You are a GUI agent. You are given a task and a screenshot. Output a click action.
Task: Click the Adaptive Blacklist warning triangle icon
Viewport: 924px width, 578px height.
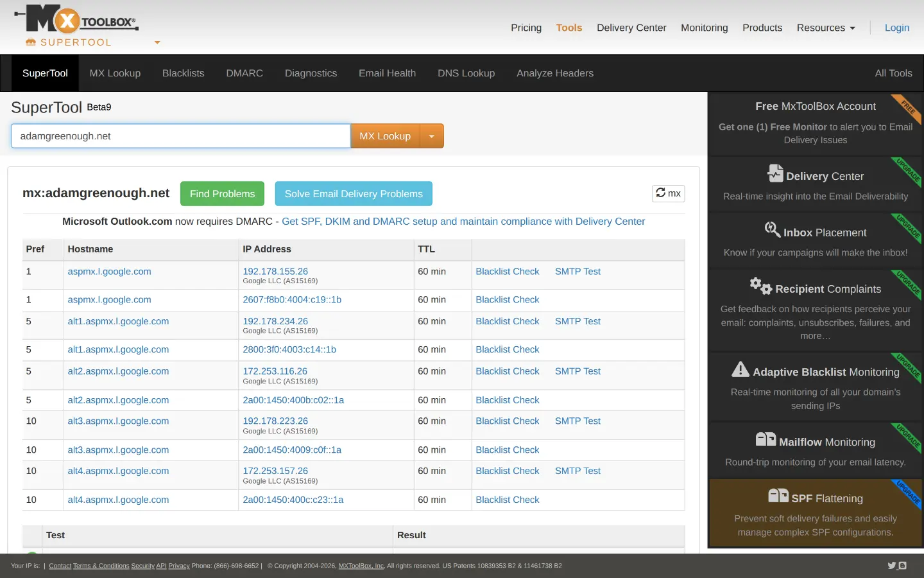tap(740, 369)
